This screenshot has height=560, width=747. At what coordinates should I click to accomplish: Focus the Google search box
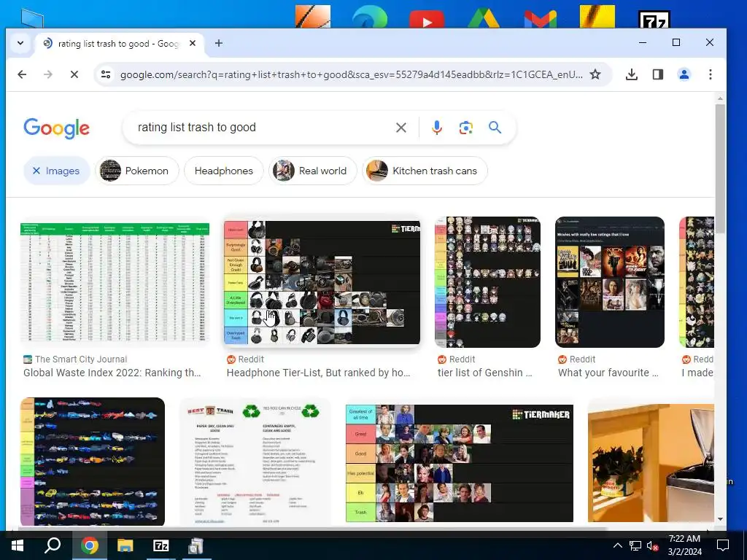262,127
